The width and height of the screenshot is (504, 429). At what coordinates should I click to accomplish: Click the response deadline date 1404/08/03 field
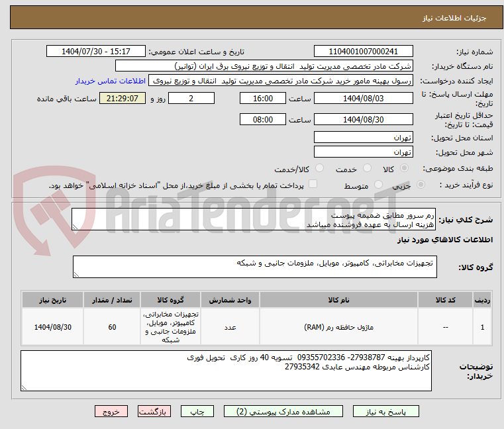pos(363,99)
